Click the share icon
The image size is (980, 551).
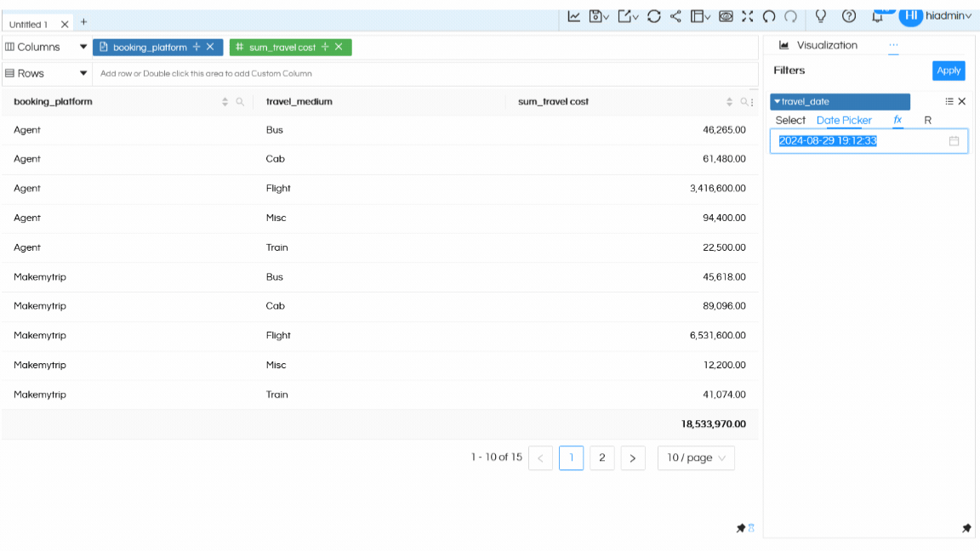point(675,16)
